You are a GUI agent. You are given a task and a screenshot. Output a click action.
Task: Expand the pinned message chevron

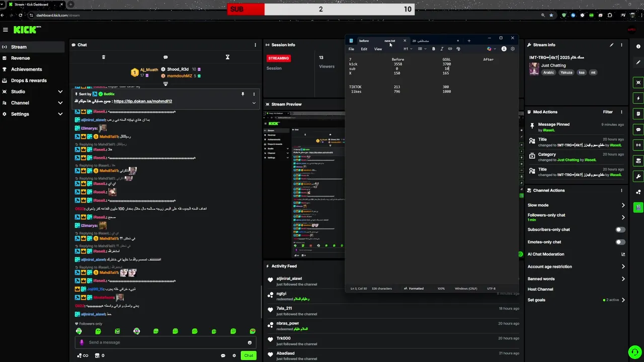click(x=254, y=103)
